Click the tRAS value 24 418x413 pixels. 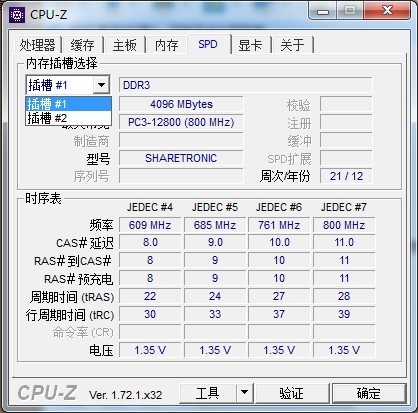(215, 296)
